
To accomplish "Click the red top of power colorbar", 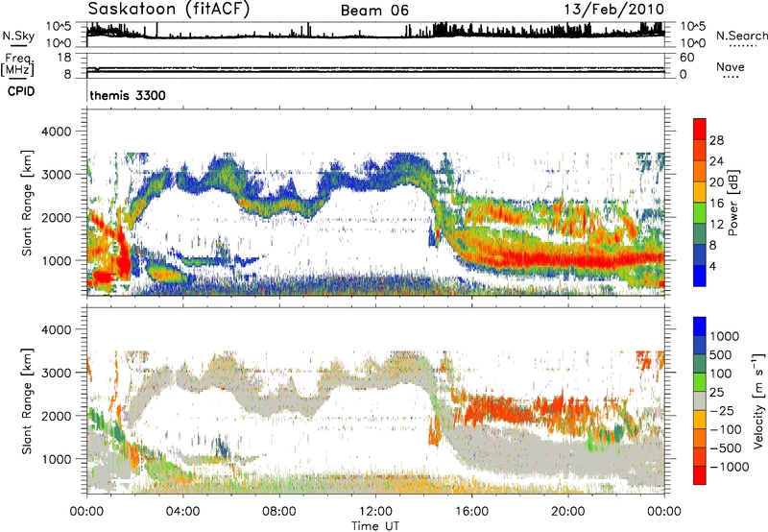I will (700, 129).
